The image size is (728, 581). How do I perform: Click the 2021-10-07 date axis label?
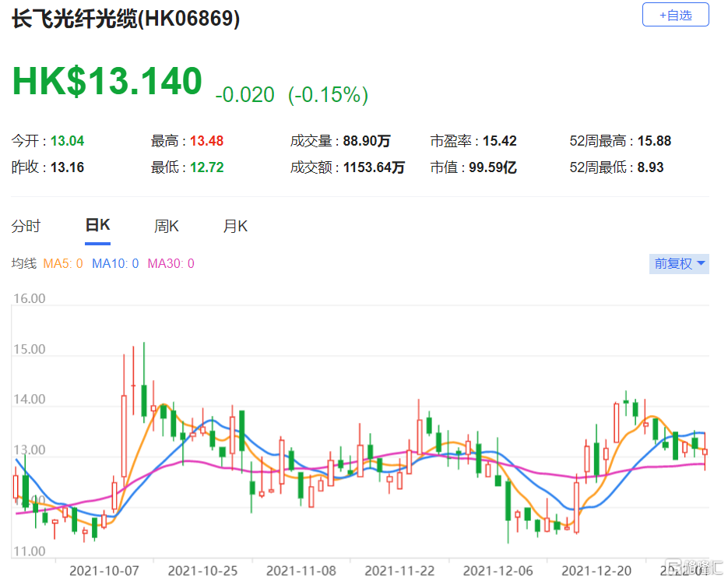104,571
